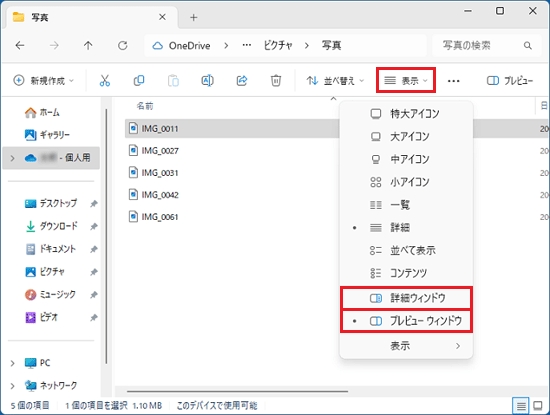This screenshot has height=415, width=550.
Task: Click ピクチャ in the address bar
Action: click(278, 46)
